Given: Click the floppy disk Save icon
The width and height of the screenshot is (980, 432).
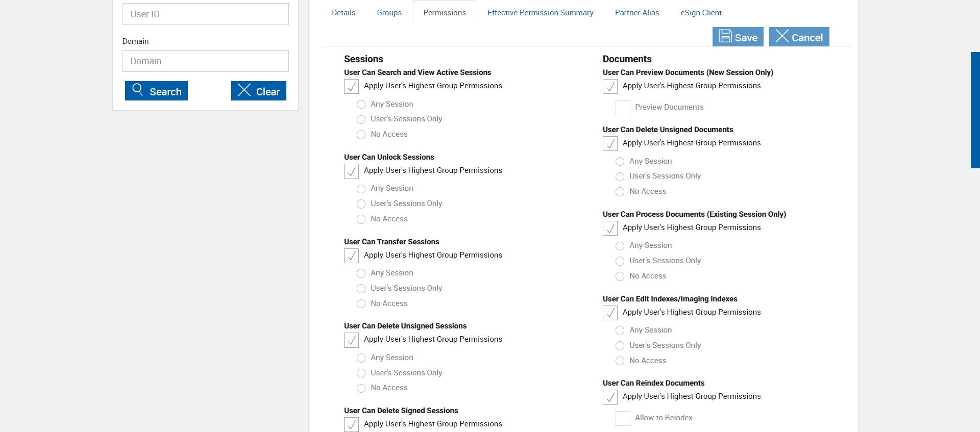Looking at the screenshot, I should tap(725, 36).
